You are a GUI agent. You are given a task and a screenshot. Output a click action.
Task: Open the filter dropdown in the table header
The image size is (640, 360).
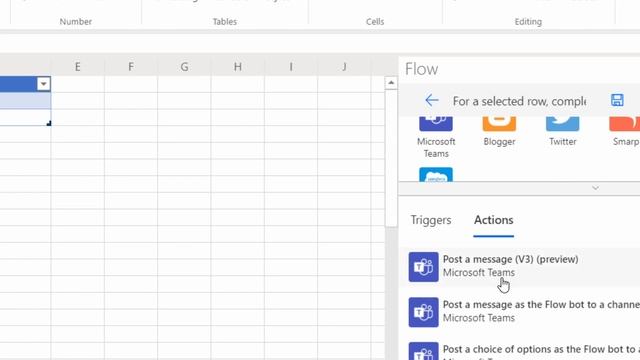43,84
